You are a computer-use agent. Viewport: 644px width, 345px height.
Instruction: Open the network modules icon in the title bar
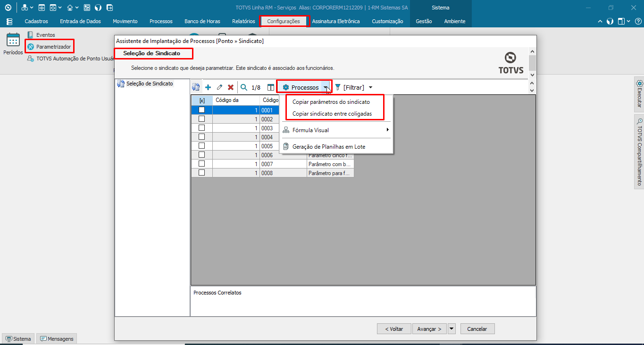(x=25, y=8)
